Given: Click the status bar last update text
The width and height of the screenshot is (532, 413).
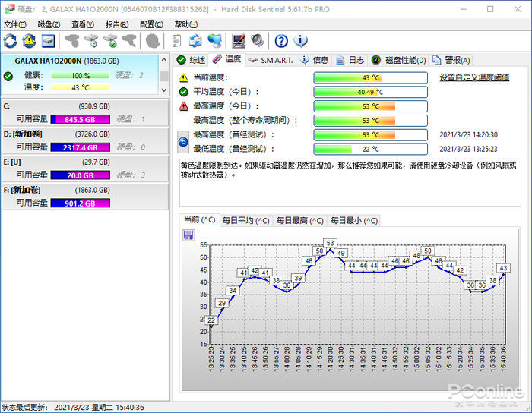Looking at the screenshot, I should pyautogui.click(x=73, y=407).
